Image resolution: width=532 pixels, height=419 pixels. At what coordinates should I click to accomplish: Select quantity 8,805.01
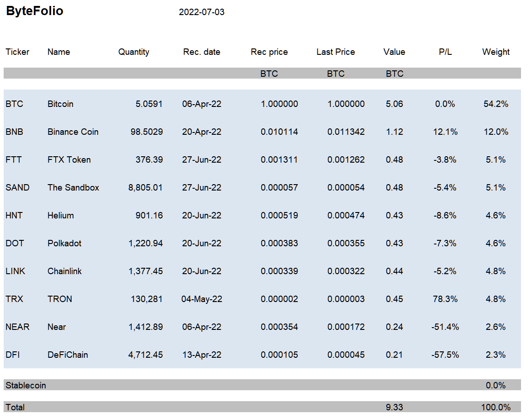(145, 187)
